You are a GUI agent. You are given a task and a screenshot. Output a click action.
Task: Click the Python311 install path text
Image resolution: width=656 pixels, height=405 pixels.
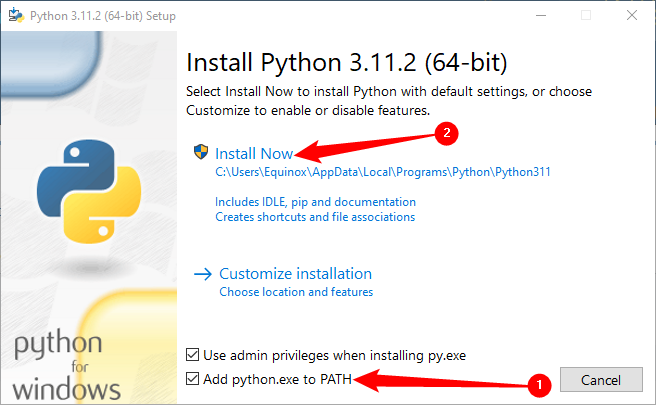click(383, 172)
